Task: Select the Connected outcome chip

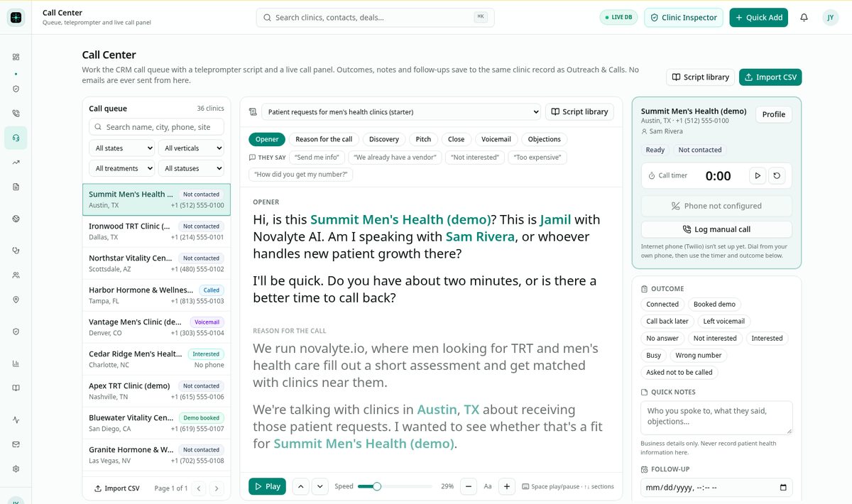Action: tap(662, 304)
